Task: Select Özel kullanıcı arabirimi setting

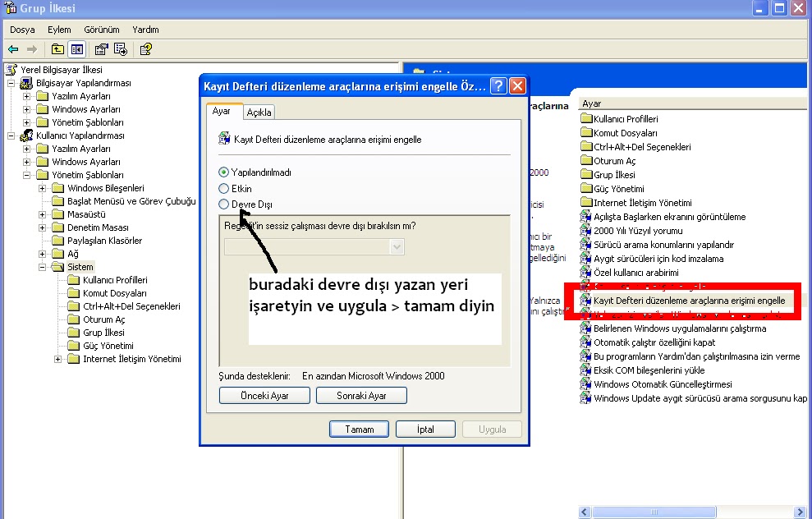Action: coord(630,273)
